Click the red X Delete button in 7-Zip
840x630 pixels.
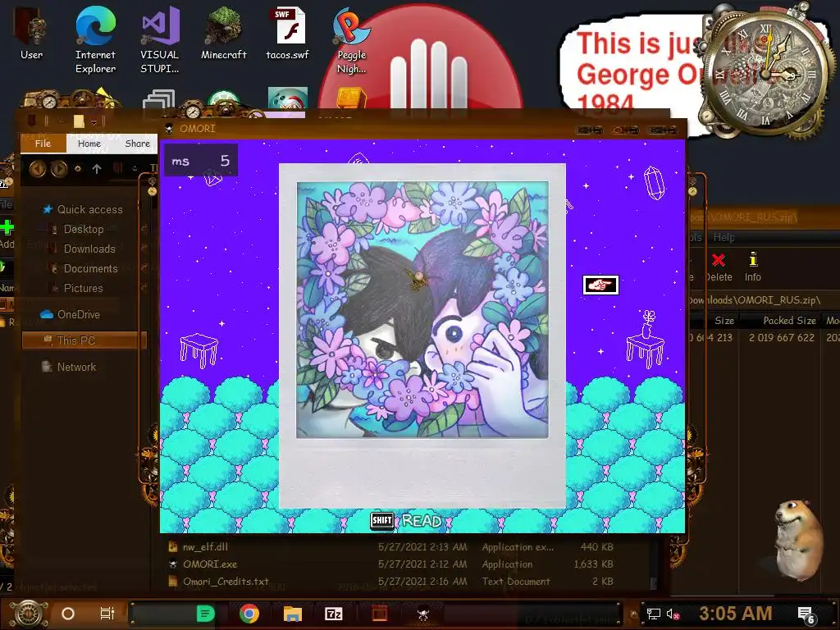(719, 268)
